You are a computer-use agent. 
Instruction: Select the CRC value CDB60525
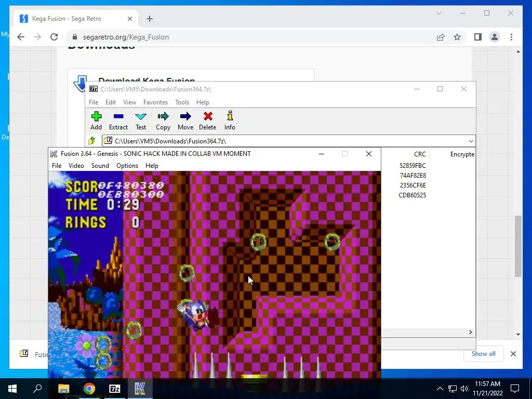point(412,195)
